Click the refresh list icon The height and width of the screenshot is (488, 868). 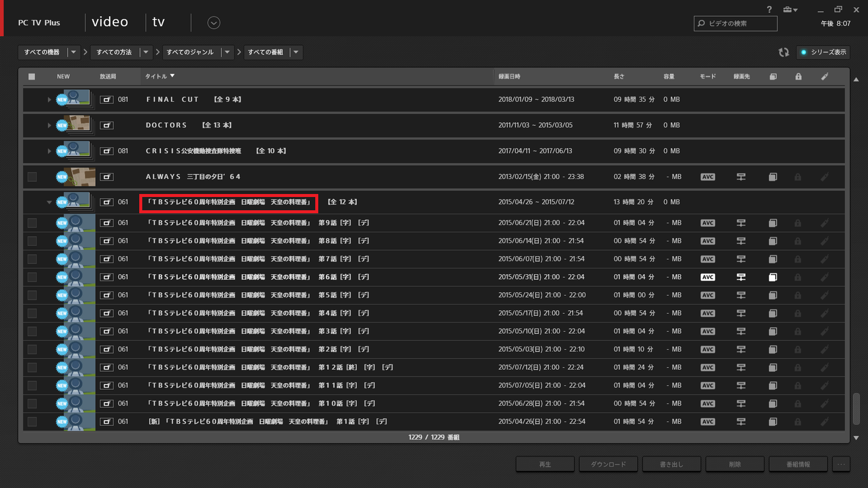coord(784,52)
